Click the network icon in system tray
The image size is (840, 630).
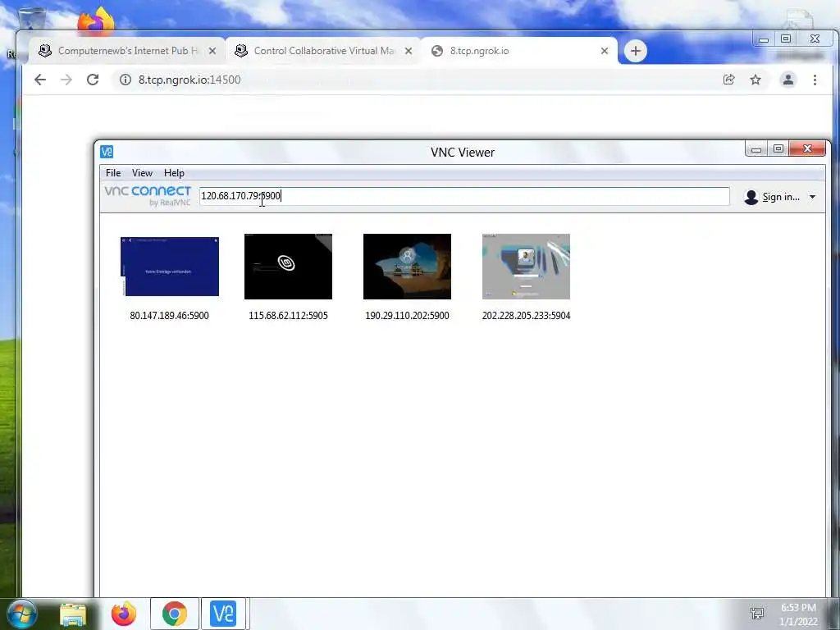pos(757,614)
